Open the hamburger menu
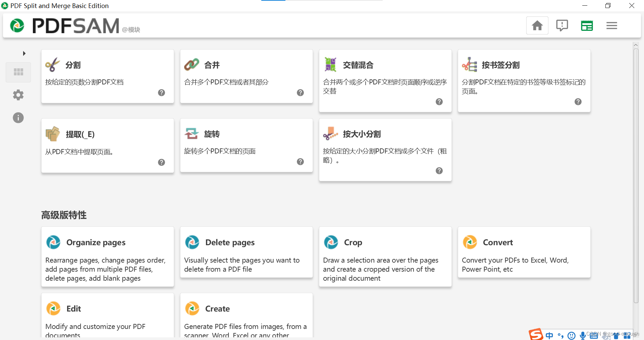Viewport: 644px width, 340px height. 611,25
